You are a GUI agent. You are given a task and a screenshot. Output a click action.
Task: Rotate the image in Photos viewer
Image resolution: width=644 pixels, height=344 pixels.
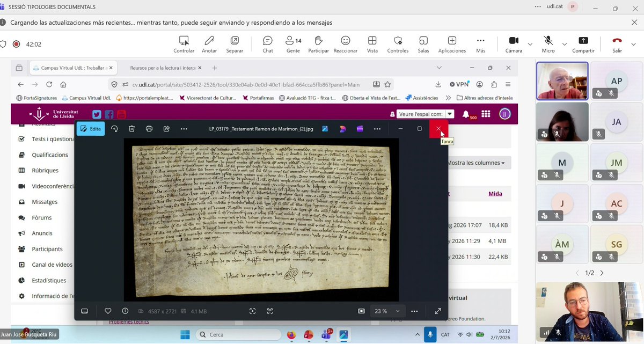click(114, 129)
